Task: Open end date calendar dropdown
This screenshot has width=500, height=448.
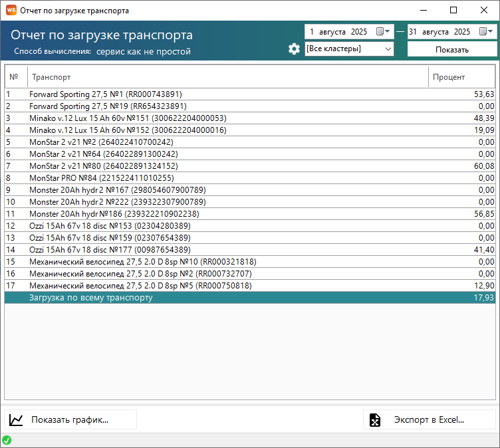Action: pyautogui.click(x=486, y=31)
